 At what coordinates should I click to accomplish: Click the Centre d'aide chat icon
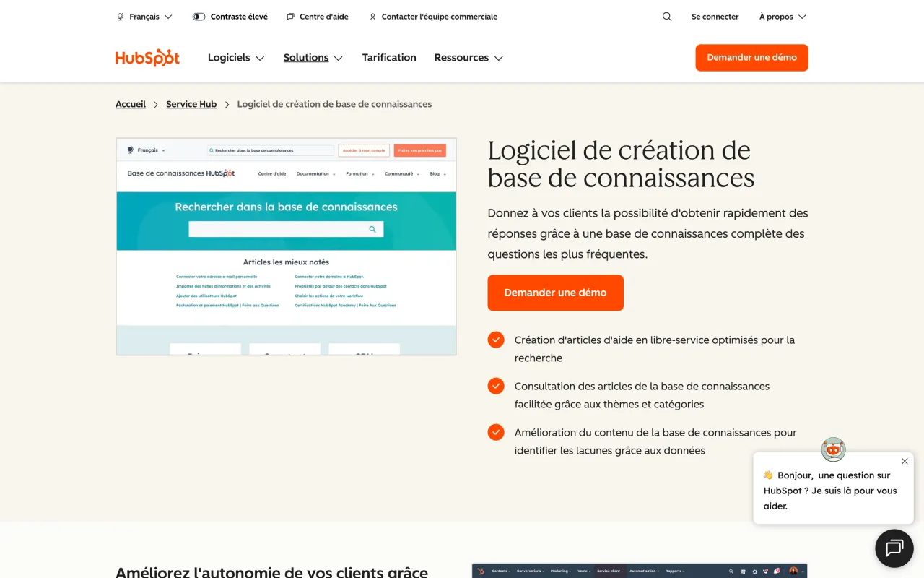(290, 17)
